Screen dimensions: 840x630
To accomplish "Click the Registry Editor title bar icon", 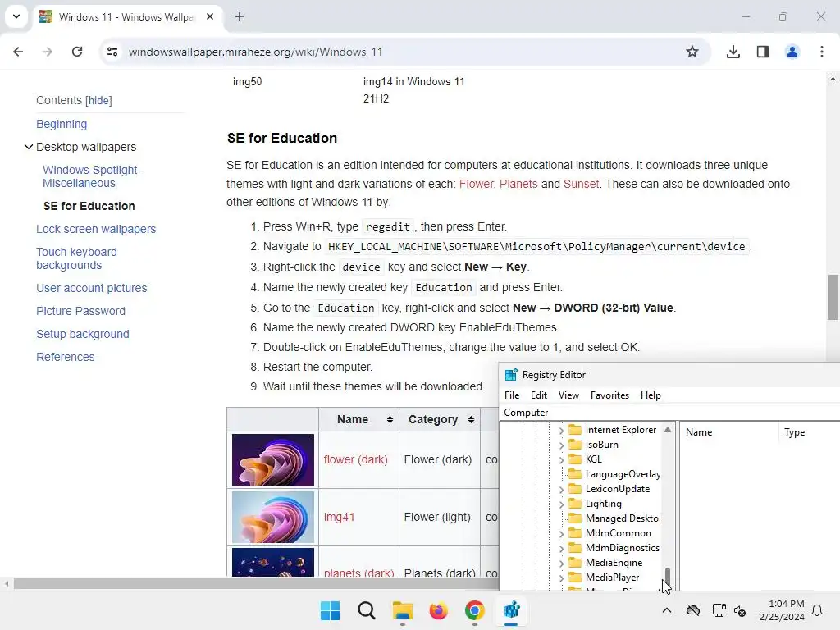I will [511, 374].
